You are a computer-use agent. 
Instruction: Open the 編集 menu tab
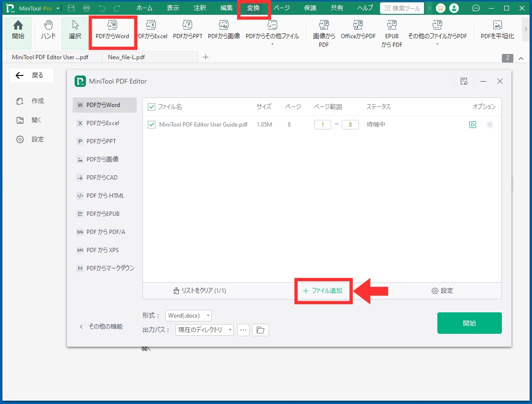[x=226, y=8]
